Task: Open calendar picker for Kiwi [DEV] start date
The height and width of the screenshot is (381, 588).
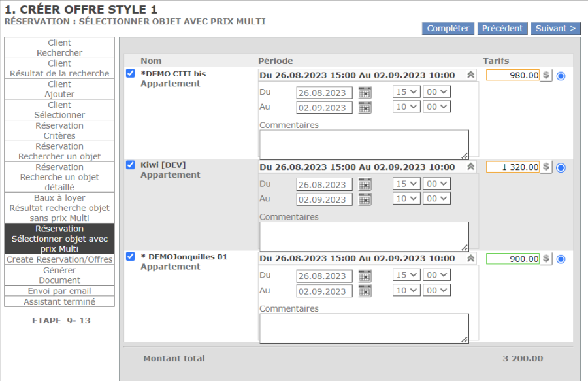Action: tap(365, 185)
